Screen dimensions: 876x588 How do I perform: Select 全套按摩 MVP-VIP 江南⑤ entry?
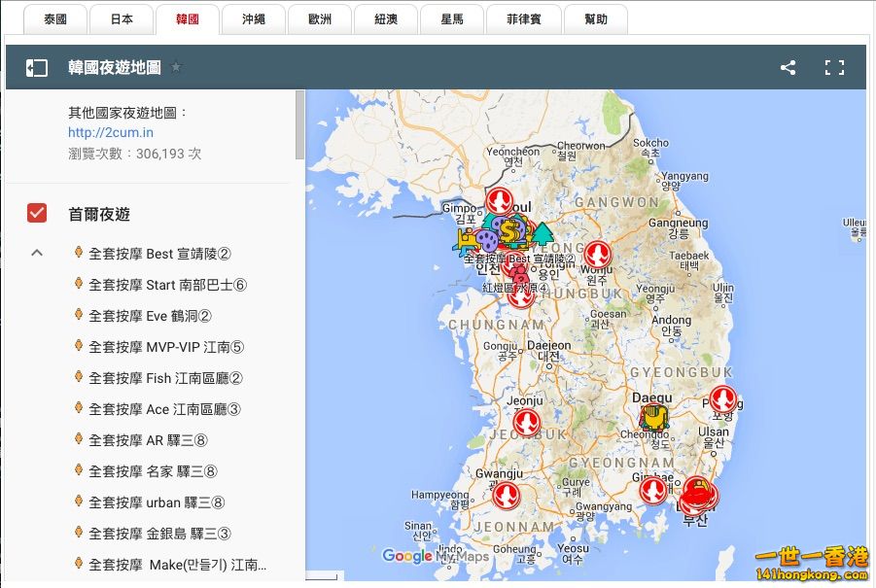165,347
